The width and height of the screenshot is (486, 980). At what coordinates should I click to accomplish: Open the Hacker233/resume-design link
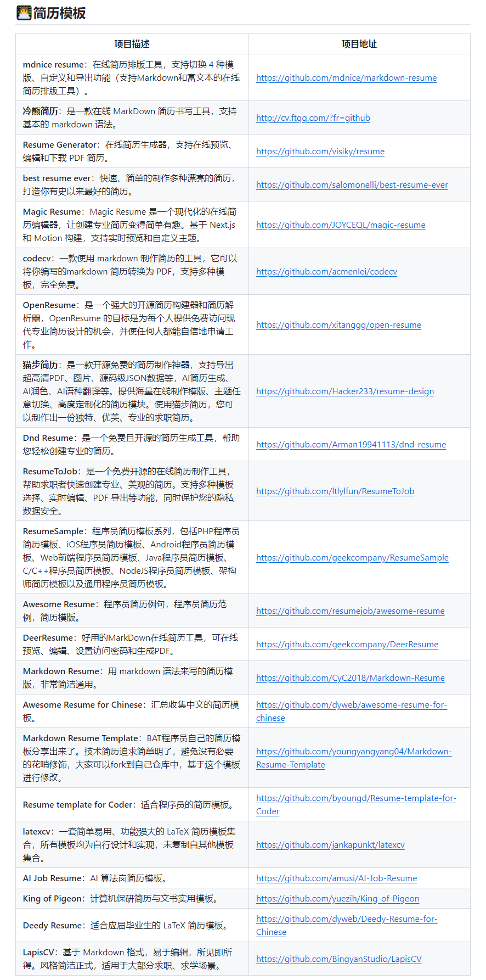pyautogui.click(x=345, y=391)
